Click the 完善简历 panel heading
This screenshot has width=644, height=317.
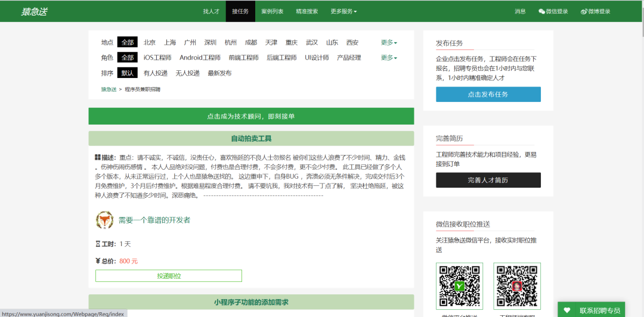450,138
